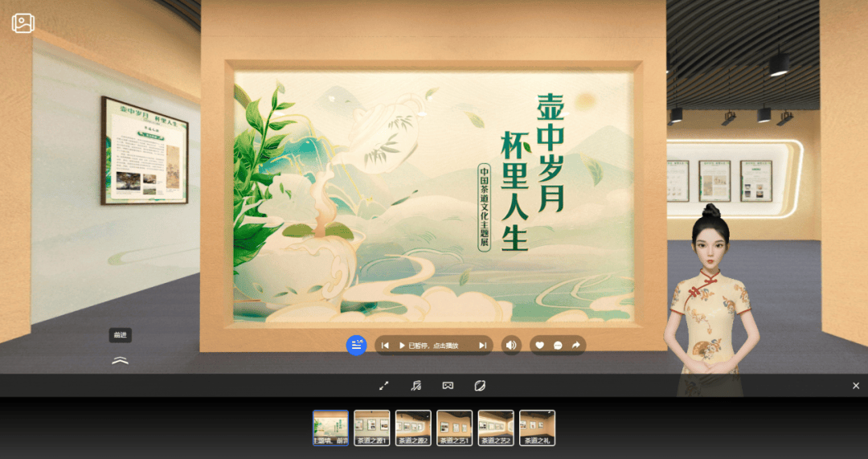
Task: Click the 已暂停，点击播放 status text
Action: point(433,346)
